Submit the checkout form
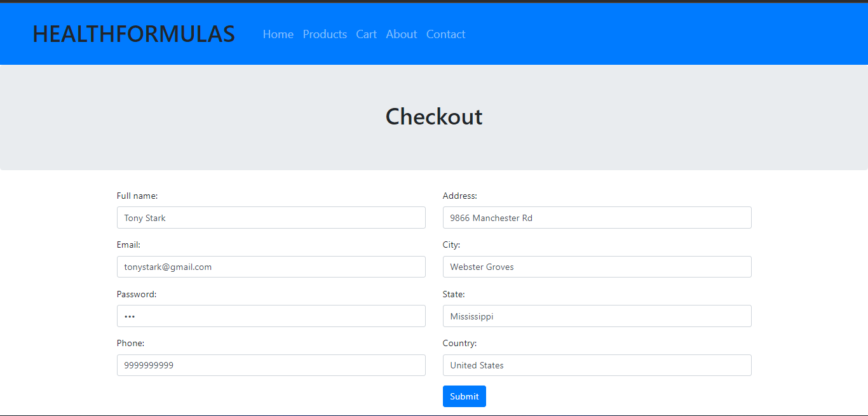This screenshot has height=416, width=868. (464, 396)
